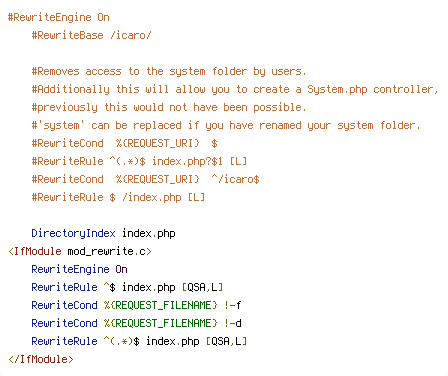Click the index.php?$1 [L] rule text
Viewport: 448px width, 376px height.
pos(199,161)
